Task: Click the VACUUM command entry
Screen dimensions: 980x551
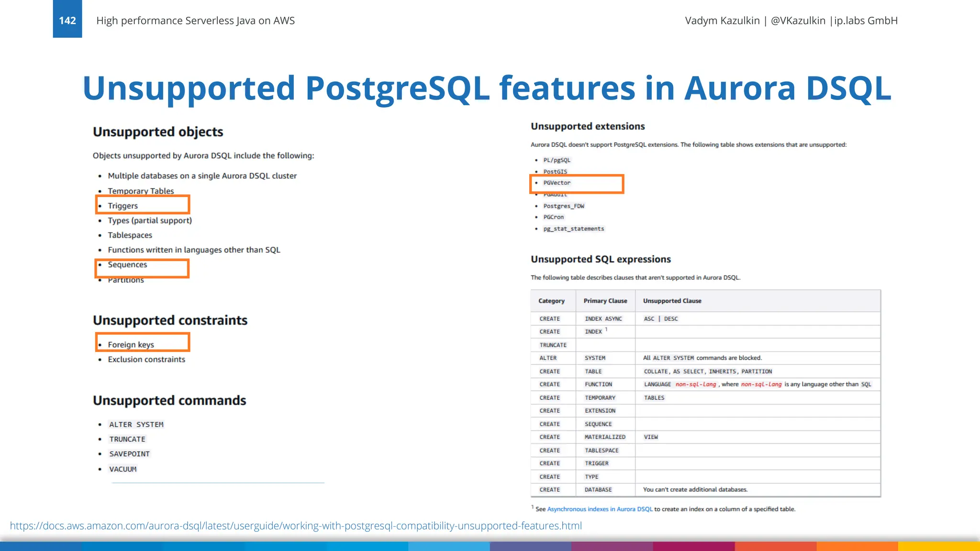Action: (123, 469)
